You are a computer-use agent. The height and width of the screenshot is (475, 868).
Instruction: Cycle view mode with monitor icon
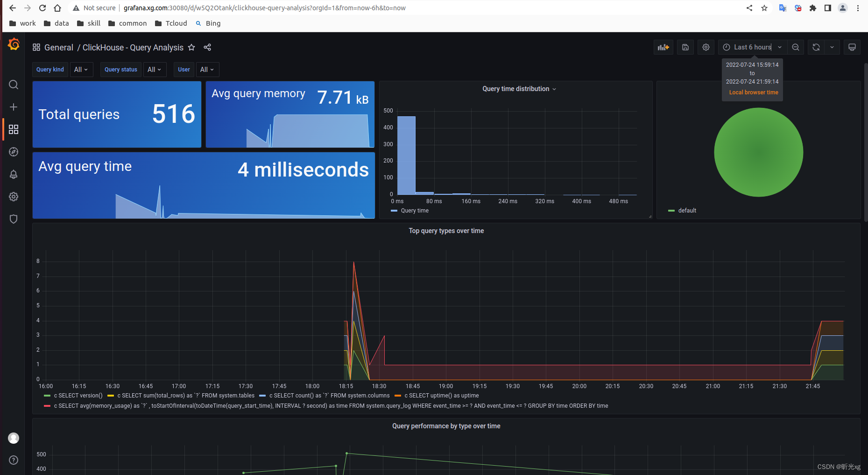click(x=852, y=47)
